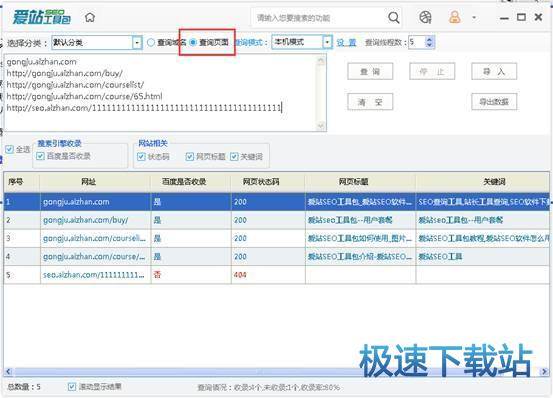Minimize the SEO toolkit window
Image resolution: width=553 pixels, height=398 pixels.
(x=504, y=18)
